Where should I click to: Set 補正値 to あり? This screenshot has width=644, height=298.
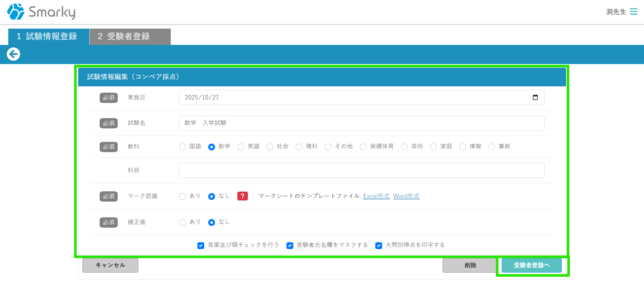coord(182,222)
